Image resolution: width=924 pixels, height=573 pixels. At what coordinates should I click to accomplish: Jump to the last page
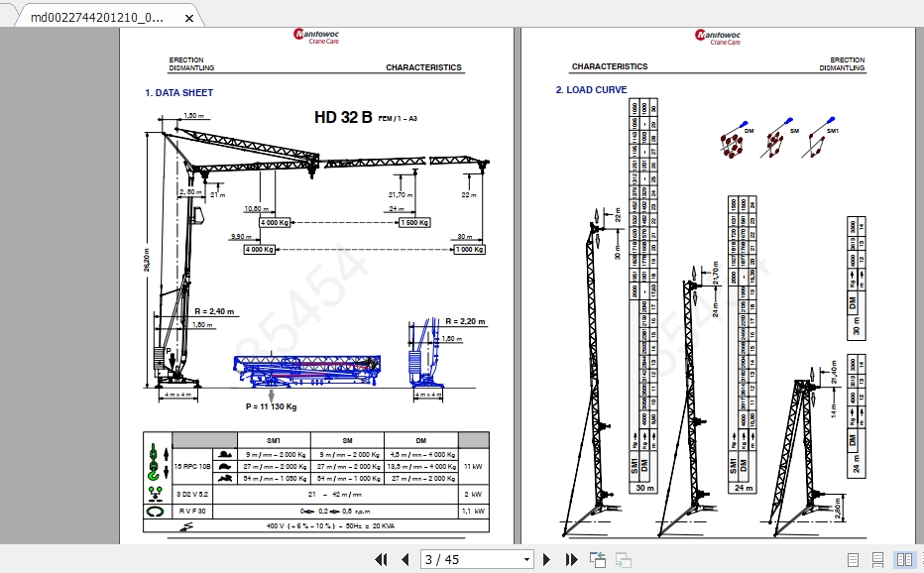pos(571,559)
